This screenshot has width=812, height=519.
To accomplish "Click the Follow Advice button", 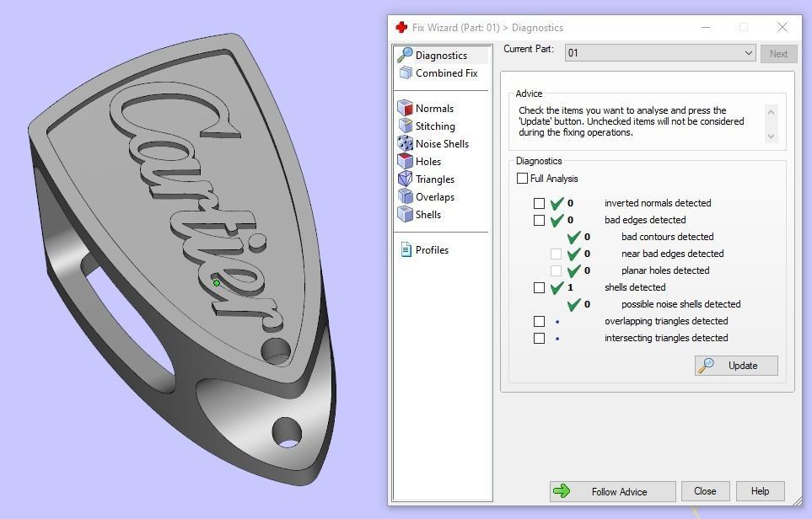I will pyautogui.click(x=613, y=491).
